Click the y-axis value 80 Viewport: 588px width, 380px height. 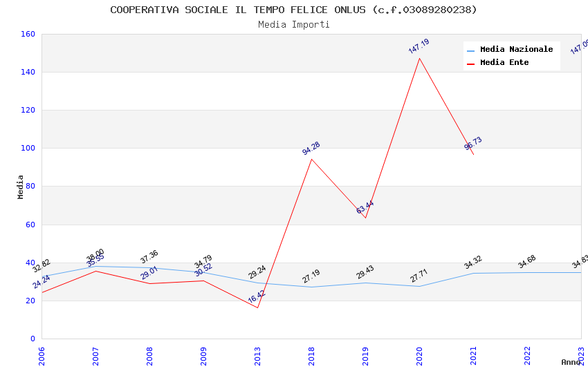click(x=30, y=186)
